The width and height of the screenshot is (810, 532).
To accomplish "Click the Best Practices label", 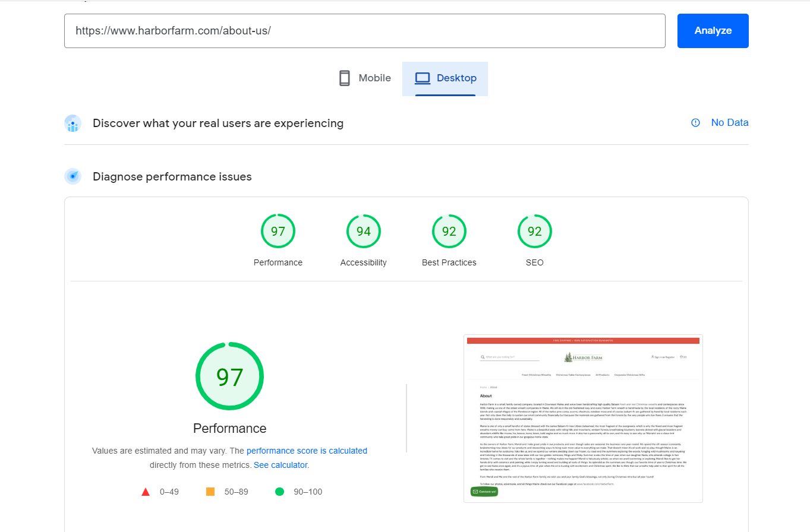I will [449, 262].
